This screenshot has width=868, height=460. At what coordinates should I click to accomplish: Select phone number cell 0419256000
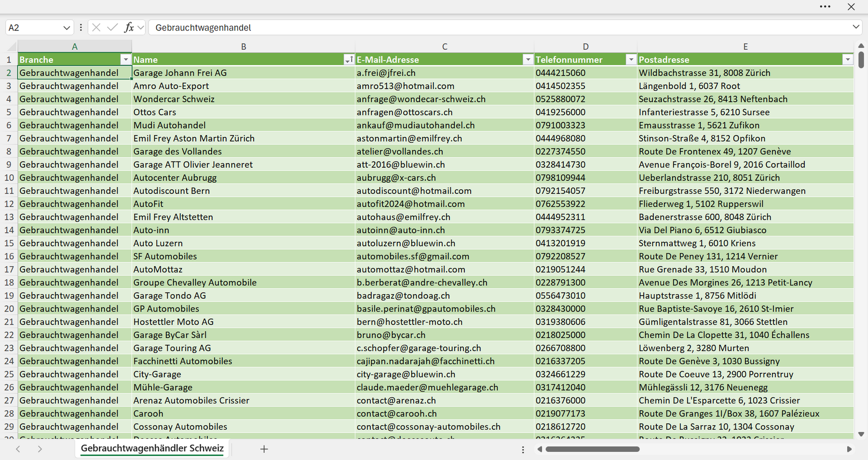(585, 112)
